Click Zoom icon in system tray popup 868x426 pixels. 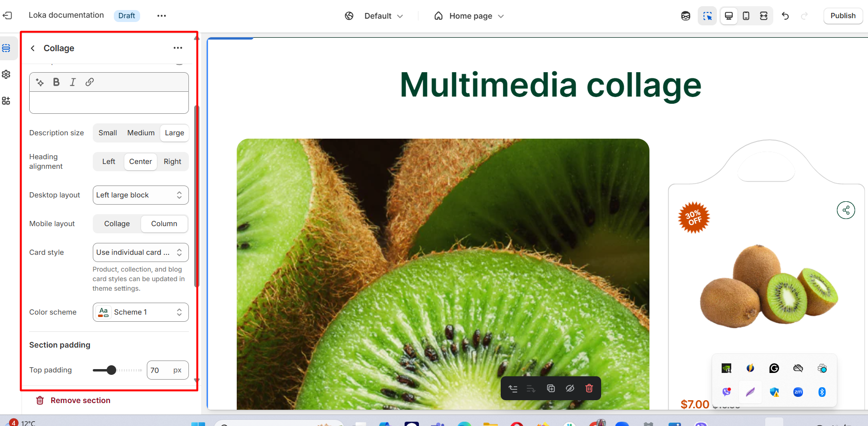point(798,392)
